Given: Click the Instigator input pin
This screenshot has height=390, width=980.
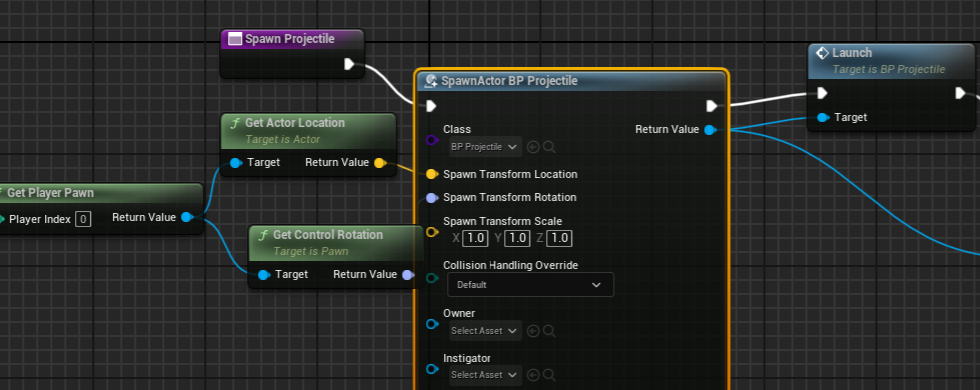Looking at the screenshot, I should (432, 369).
